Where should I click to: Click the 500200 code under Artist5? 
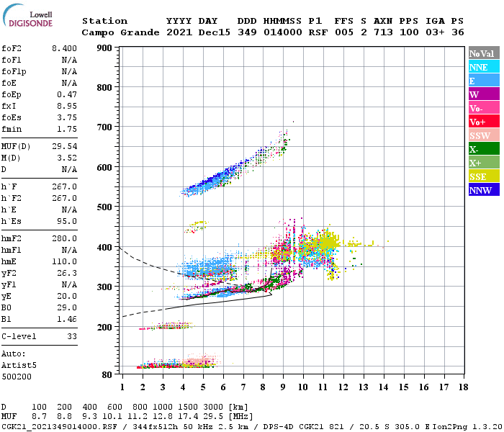(17, 377)
